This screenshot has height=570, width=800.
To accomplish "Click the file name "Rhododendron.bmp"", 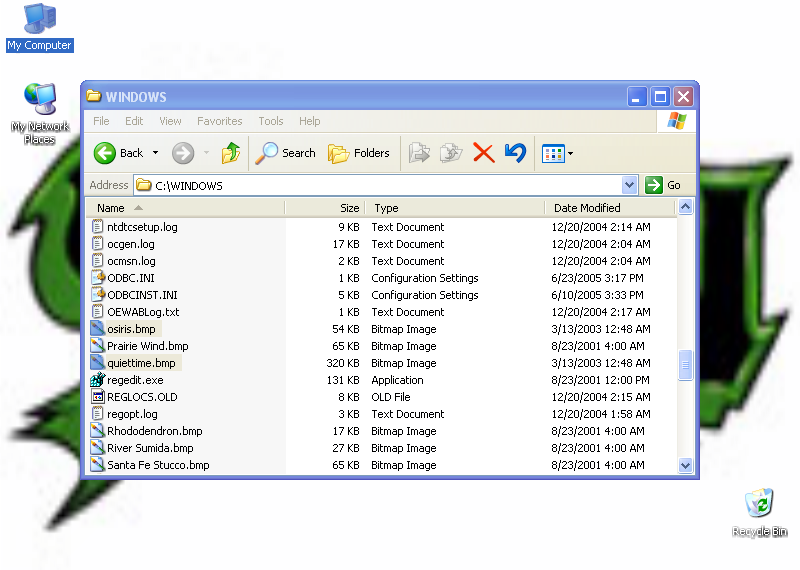I will point(155,431).
